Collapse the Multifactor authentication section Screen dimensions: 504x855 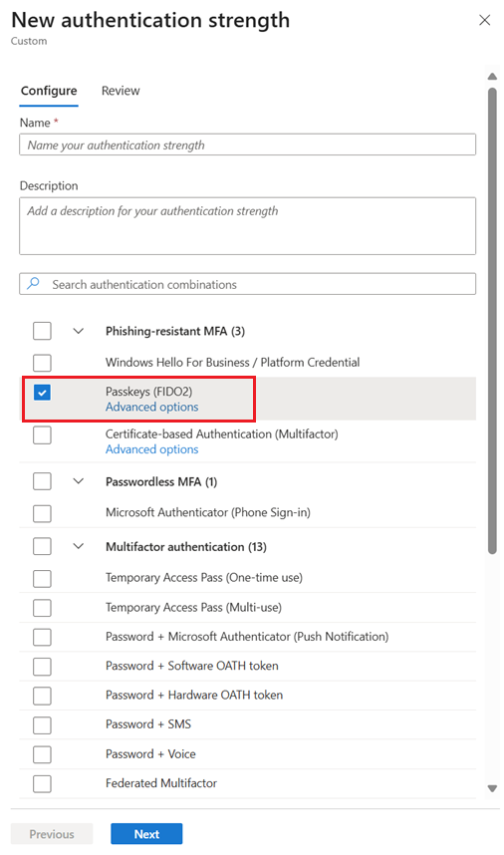pos(79,546)
